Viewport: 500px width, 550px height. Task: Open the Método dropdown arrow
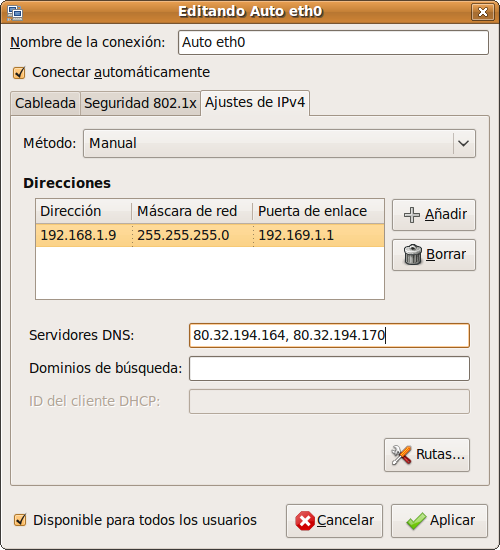(x=464, y=143)
